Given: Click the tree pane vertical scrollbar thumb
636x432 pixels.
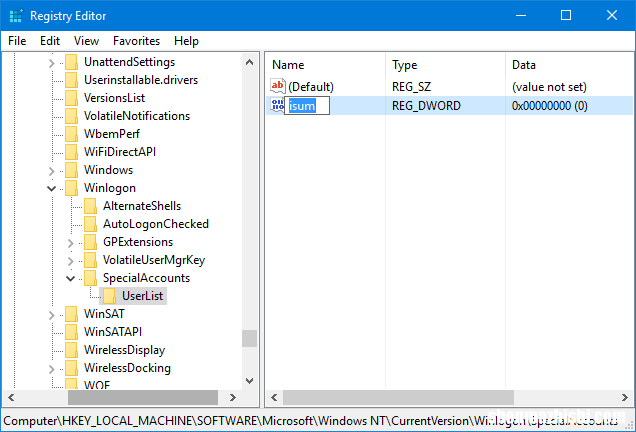Looking at the screenshot, I should pyautogui.click(x=250, y=338).
